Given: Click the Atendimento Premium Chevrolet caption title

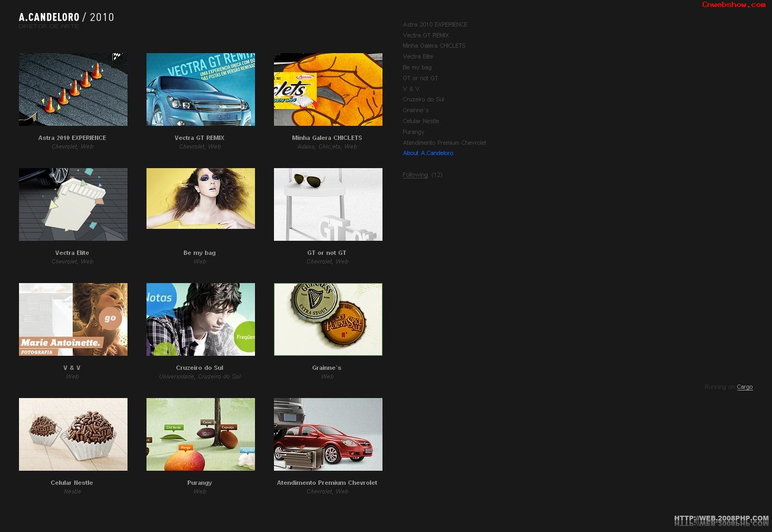Looking at the screenshot, I should (x=327, y=483).
